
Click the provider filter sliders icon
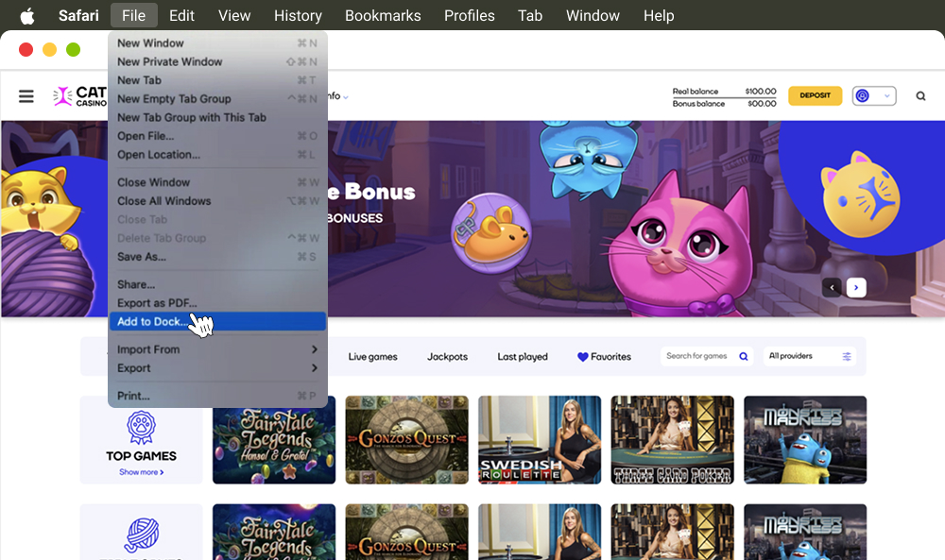847,357
